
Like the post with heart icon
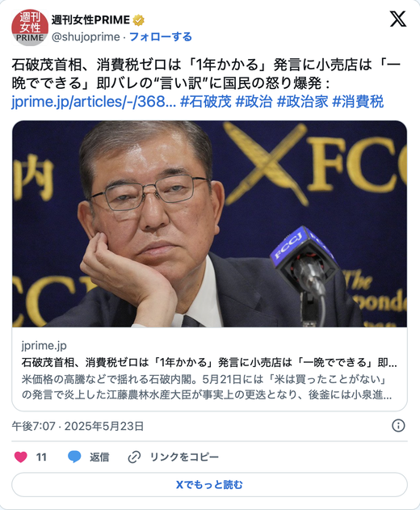click(x=20, y=457)
